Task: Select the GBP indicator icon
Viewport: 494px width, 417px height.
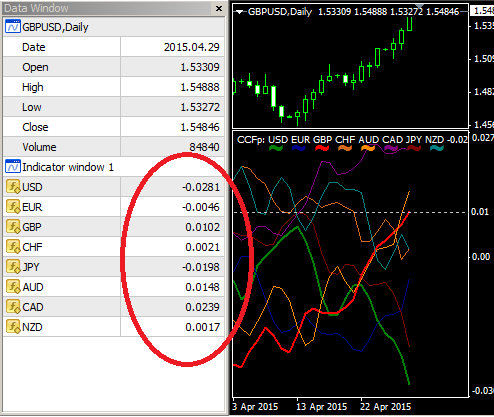Action: [13, 227]
